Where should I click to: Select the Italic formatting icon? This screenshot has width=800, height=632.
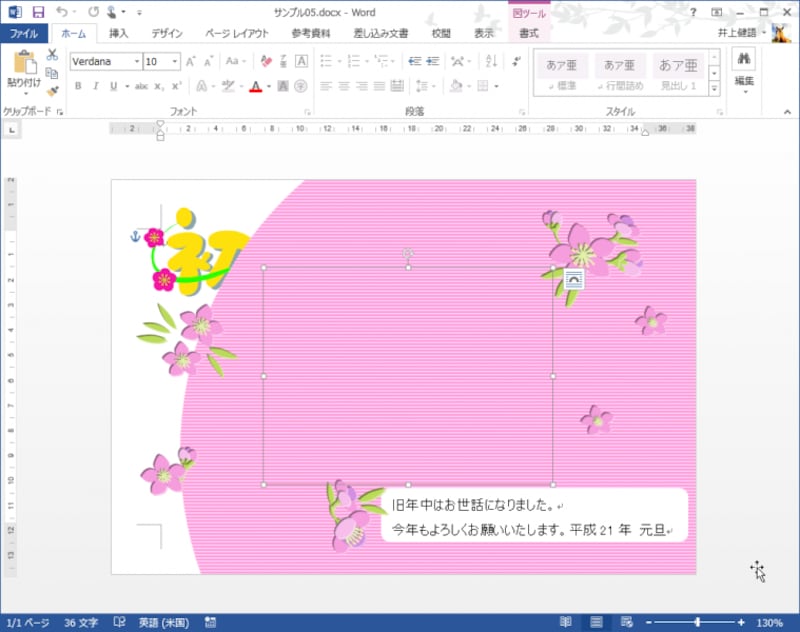tap(96, 86)
